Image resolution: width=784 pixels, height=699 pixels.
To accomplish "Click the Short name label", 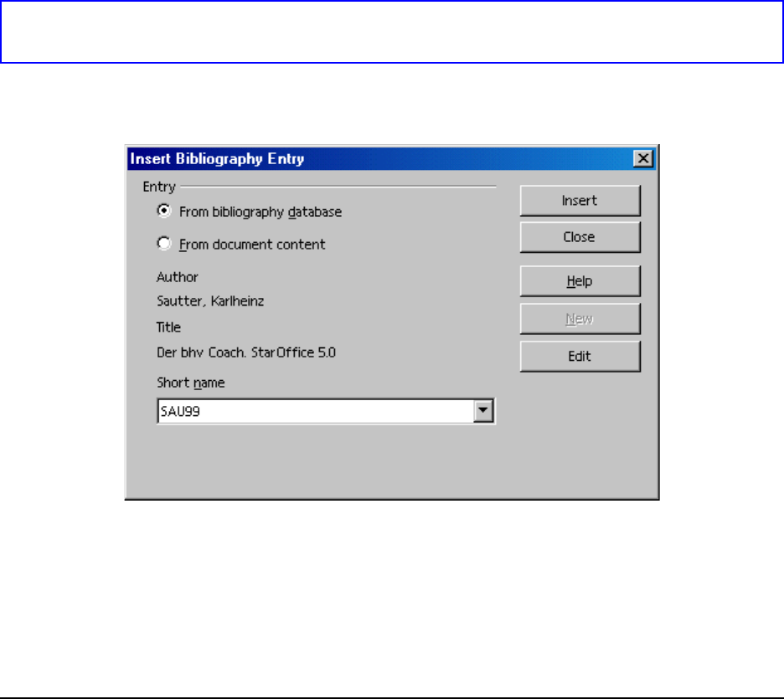I will (190, 383).
